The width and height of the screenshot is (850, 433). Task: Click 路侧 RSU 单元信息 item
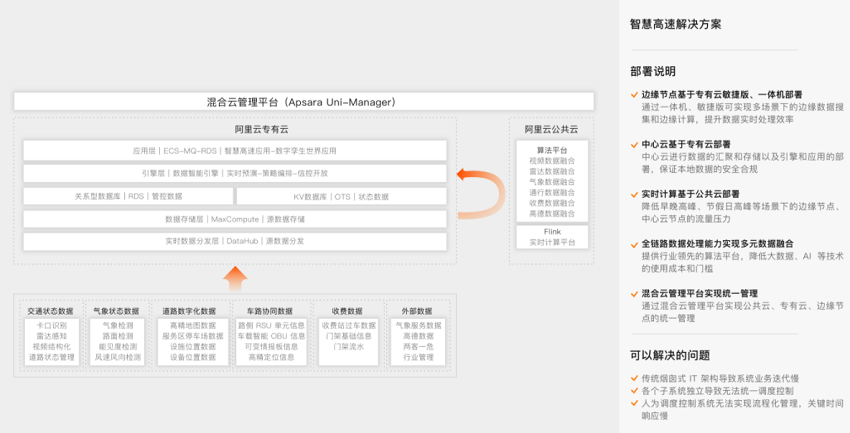click(271, 326)
